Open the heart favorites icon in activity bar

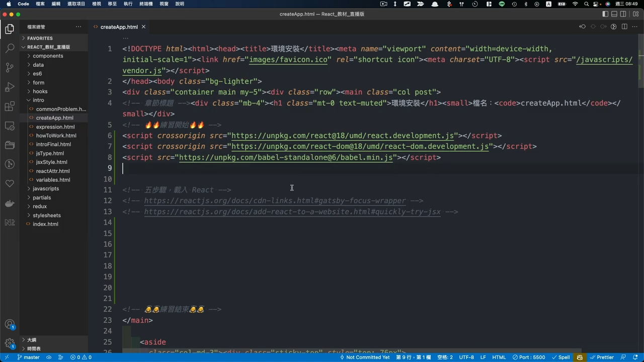10,184
